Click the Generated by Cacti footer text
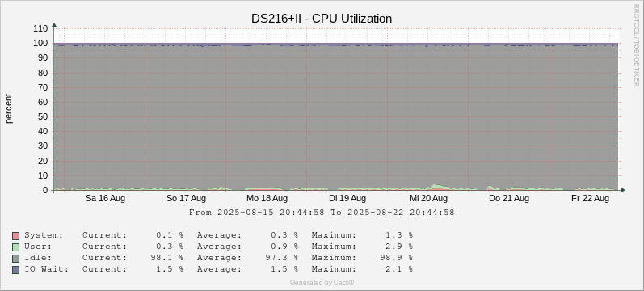 point(322,282)
